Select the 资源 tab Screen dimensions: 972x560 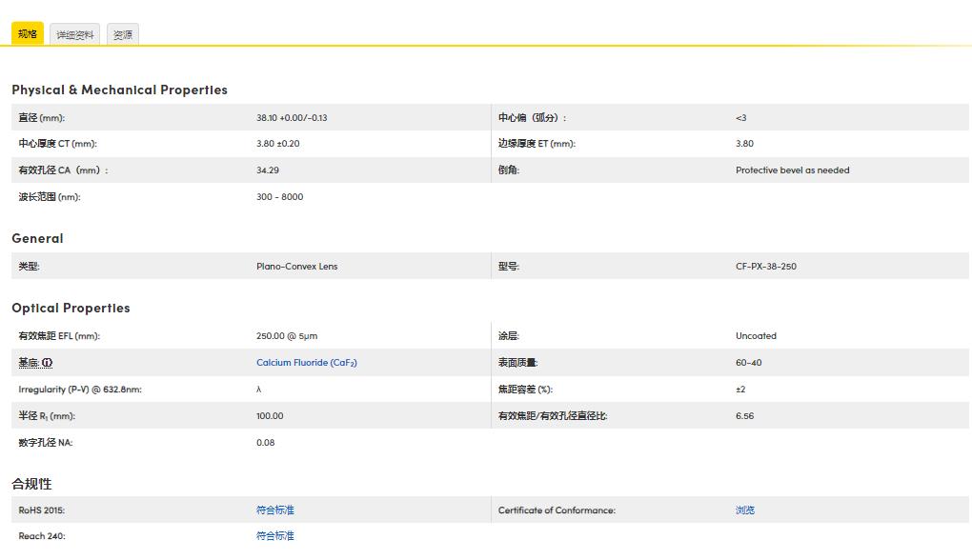[123, 35]
